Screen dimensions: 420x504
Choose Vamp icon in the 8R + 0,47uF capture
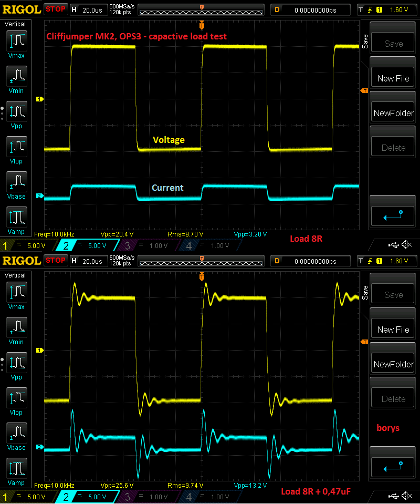click(x=17, y=468)
